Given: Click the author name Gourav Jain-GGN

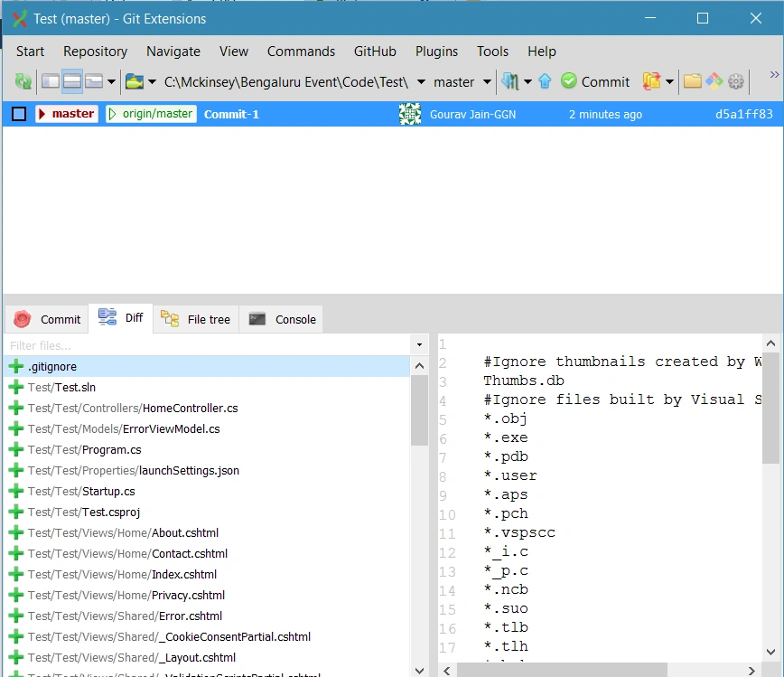Looking at the screenshot, I should [472, 115].
